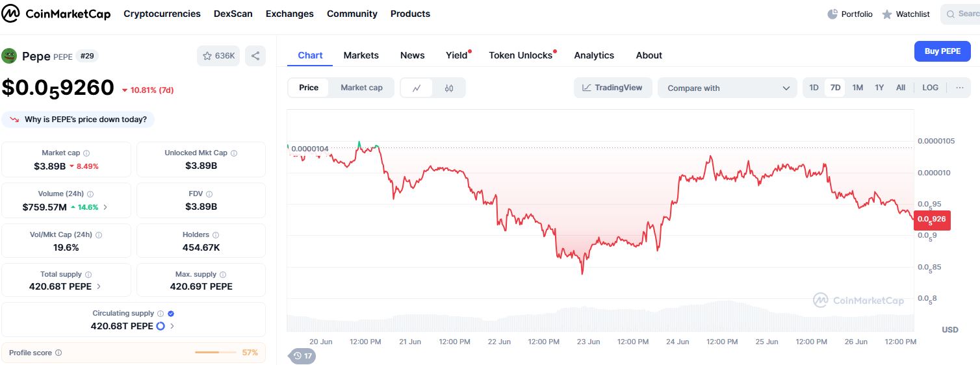This screenshot has width=980, height=365.
Task: Select the Price toggle
Action: click(309, 88)
